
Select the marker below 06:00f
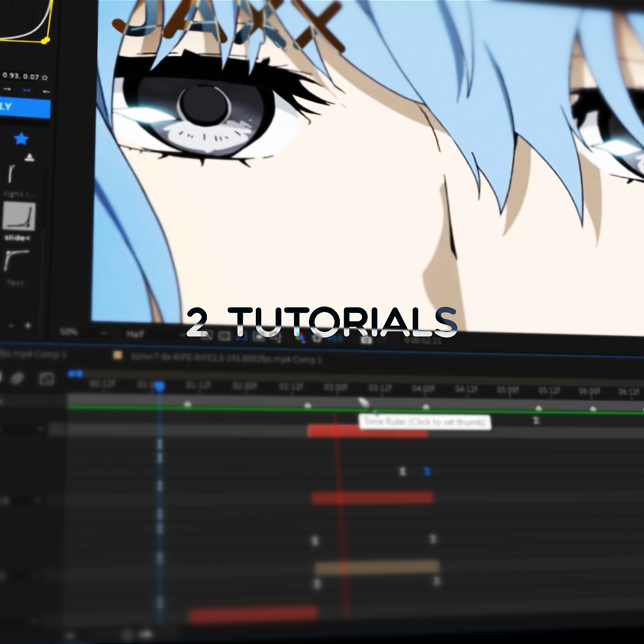[x=593, y=408]
